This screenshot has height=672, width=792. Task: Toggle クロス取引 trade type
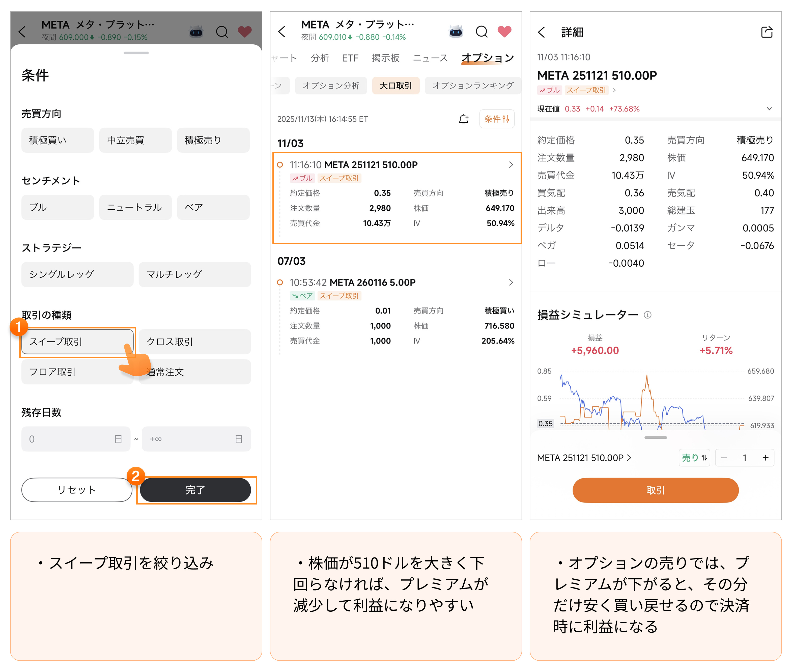[195, 341]
